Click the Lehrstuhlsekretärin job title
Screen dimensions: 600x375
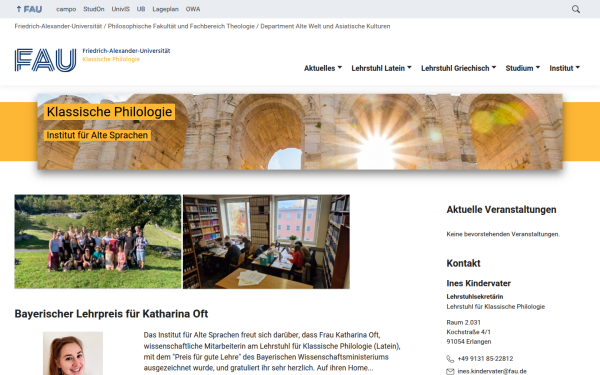coord(474,297)
